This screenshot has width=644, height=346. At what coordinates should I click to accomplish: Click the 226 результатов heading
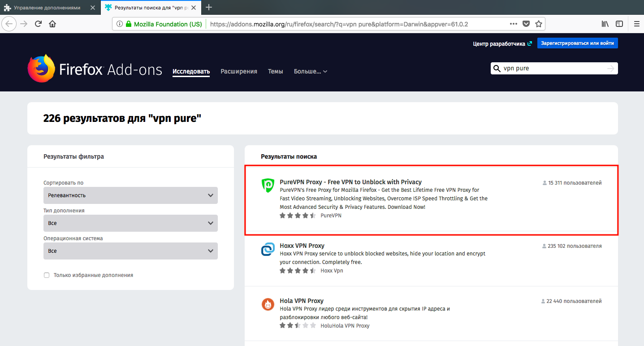click(122, 118)
